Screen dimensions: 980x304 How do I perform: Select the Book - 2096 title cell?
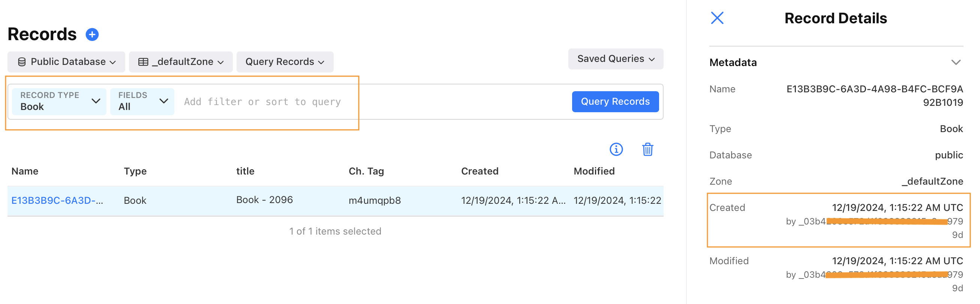(x=264, y=200)
